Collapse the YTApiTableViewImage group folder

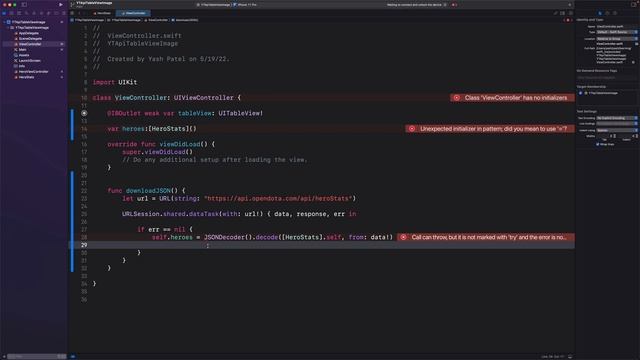(8, 28)
